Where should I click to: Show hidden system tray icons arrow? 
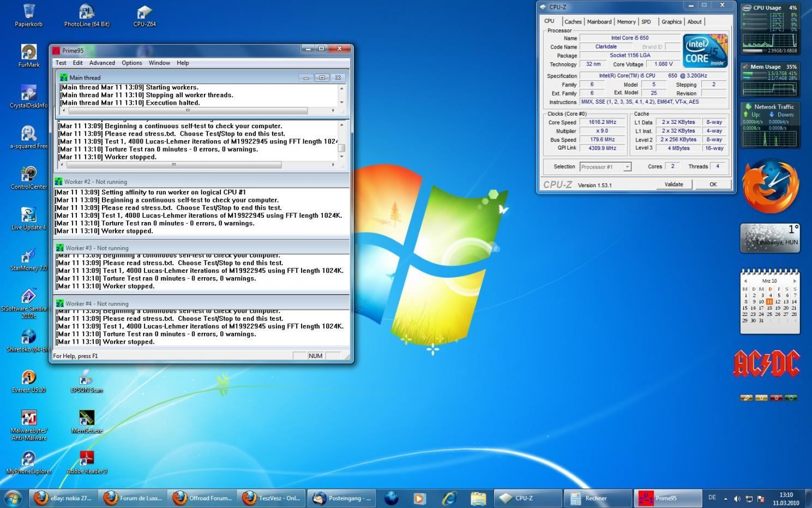[x=725, y=498]
